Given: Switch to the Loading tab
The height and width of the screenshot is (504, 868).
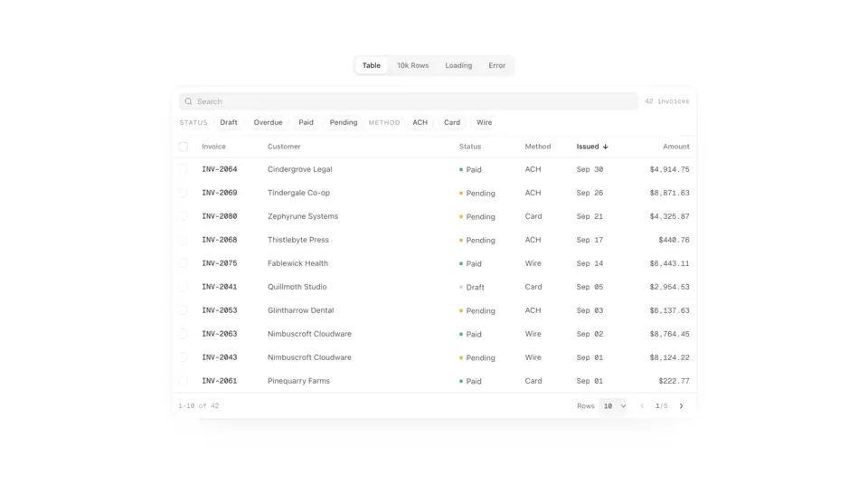Looking at the screenshot, I should (458, 65).
